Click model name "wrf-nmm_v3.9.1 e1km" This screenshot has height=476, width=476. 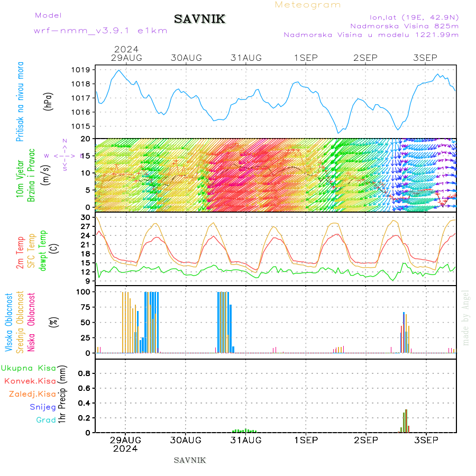[100, 31]
